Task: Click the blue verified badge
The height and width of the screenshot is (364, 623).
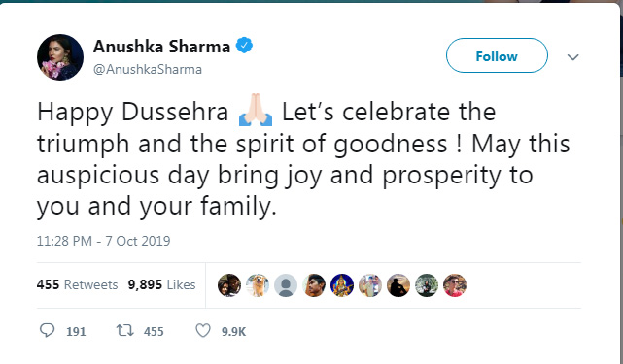Action: (x=244, y=46)
